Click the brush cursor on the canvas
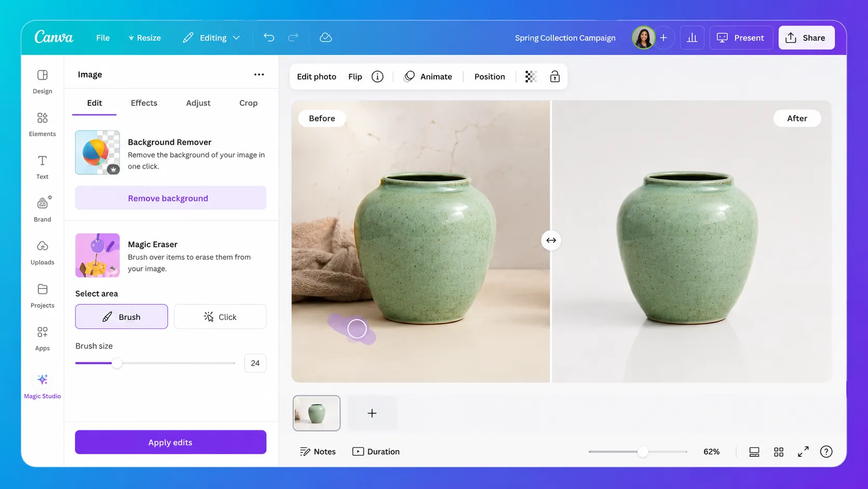This screenshot has width=868, height=489. click(x=357, y=328)
